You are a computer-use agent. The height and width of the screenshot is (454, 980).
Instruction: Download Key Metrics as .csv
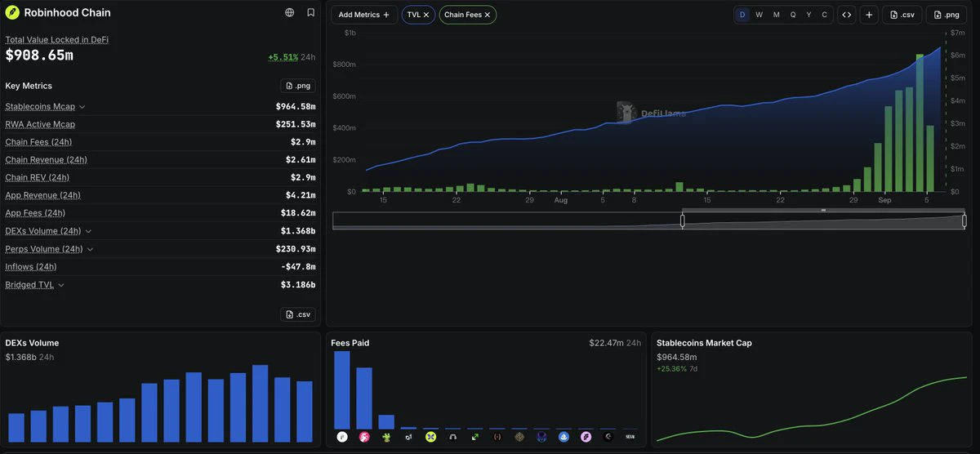298,314
